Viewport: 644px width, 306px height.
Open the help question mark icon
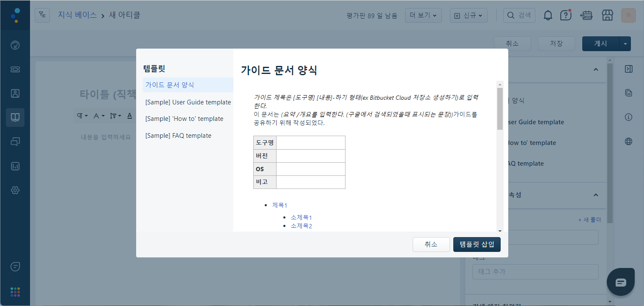[566, 16]
